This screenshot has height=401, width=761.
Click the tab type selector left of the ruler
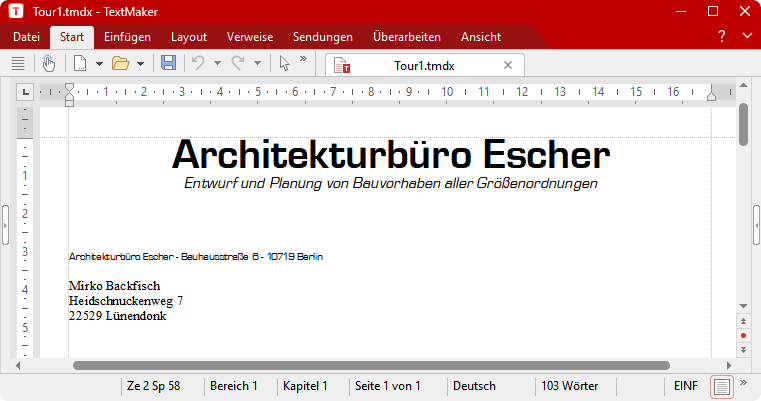(x=26, y=92)
